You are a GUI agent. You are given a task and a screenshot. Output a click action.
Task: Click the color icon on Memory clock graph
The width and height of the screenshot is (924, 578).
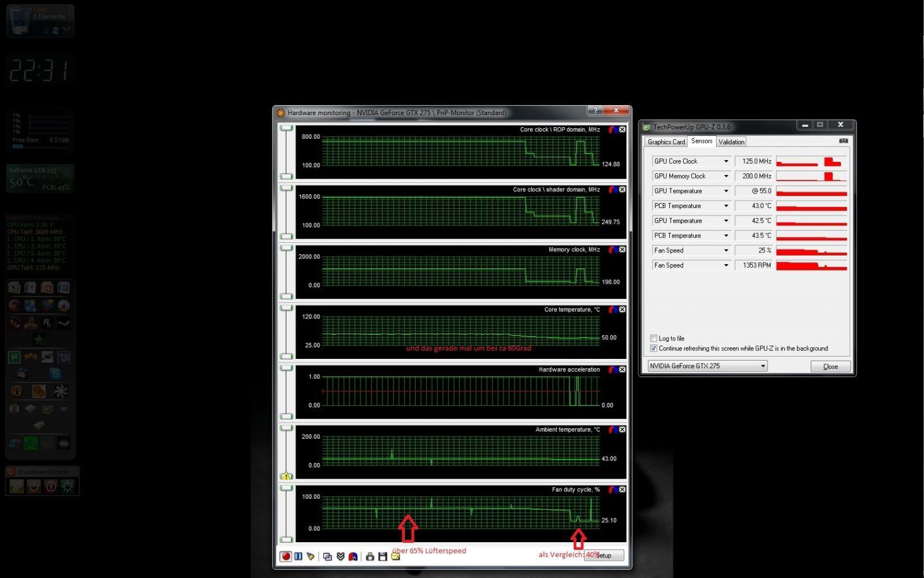613,250
